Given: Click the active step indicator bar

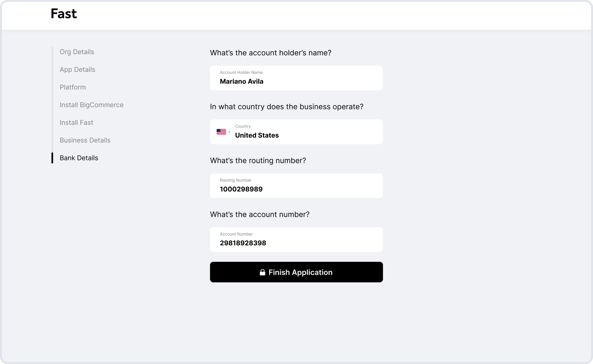Looking at the screenshot, I should click(52, 158).
